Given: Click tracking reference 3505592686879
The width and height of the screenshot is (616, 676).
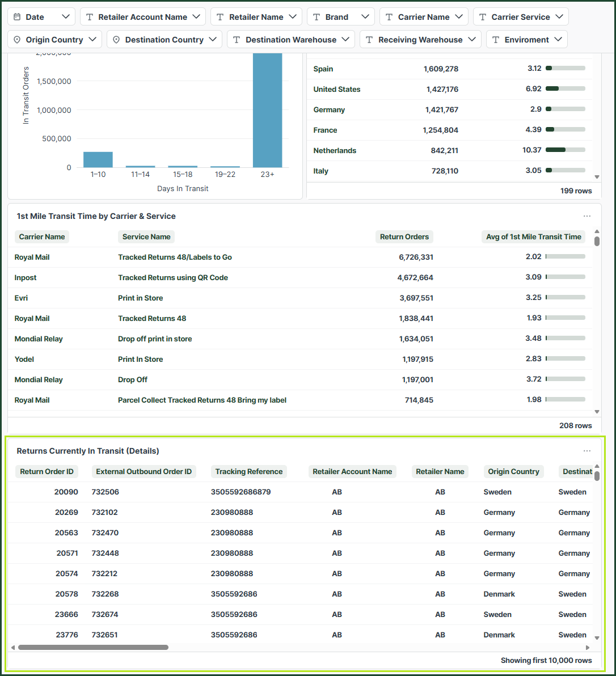Looking at the screenshot, I should point(241,492).
